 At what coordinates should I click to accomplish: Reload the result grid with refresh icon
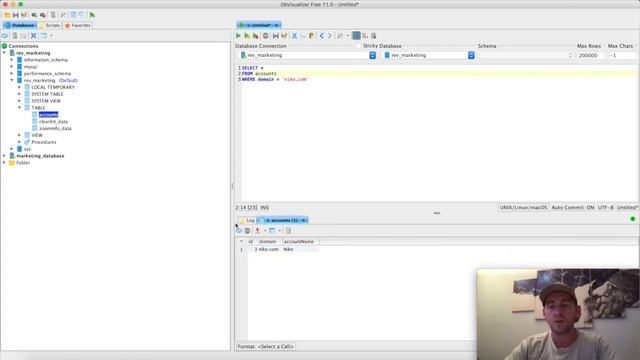(x=239, y=231)
